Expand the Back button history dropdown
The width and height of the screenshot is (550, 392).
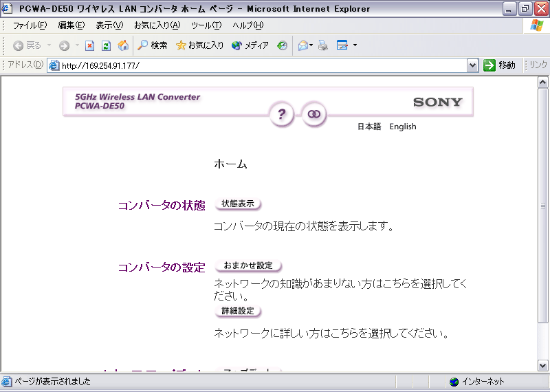point(49,45)
